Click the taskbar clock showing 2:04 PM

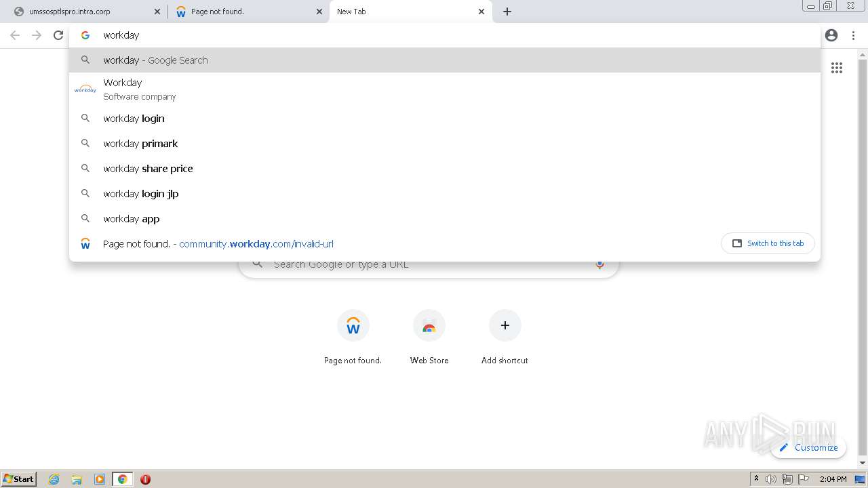click(x=833, y=479)
